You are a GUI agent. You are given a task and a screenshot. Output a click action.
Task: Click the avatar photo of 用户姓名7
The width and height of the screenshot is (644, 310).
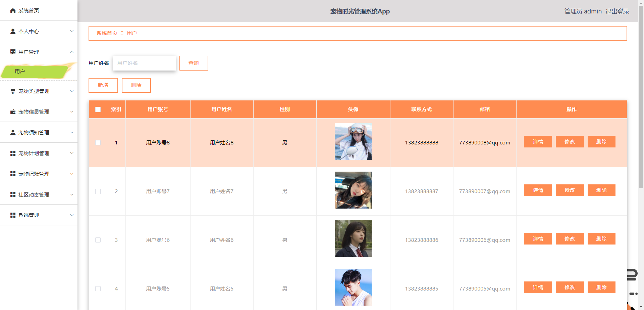(x=353, y=190)
